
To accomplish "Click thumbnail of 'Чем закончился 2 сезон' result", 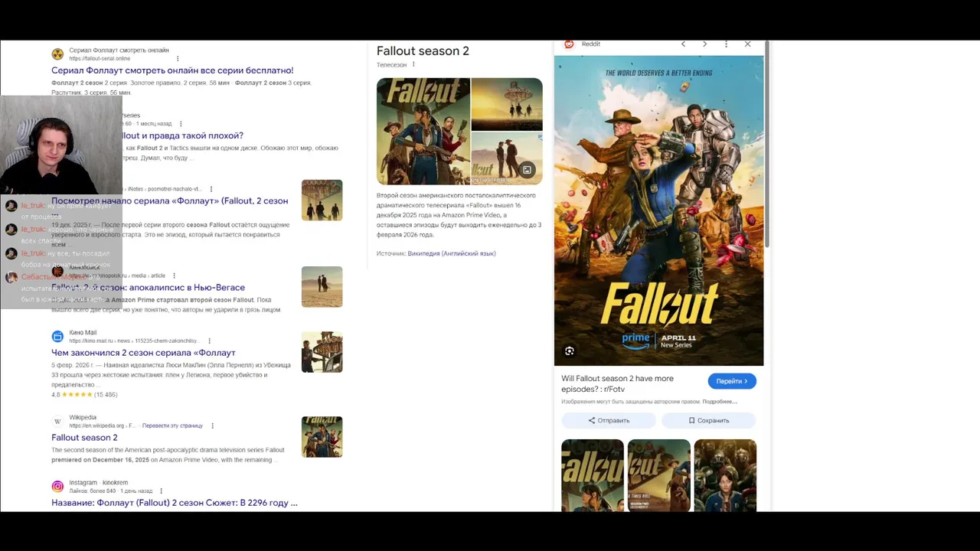I will pos(322,352).
